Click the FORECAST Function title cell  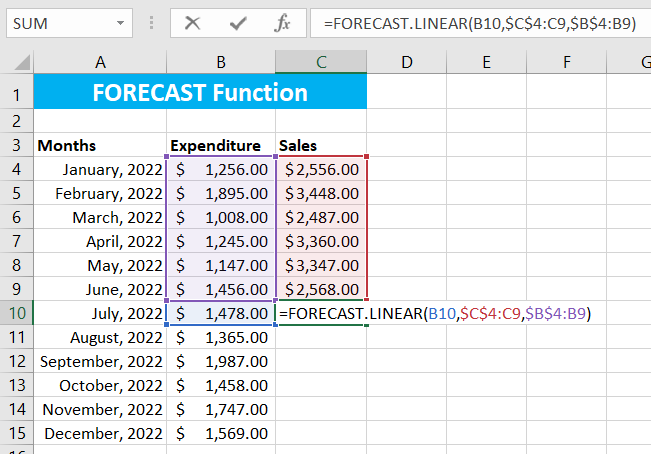pyautogui.click(x=200, y=93)
